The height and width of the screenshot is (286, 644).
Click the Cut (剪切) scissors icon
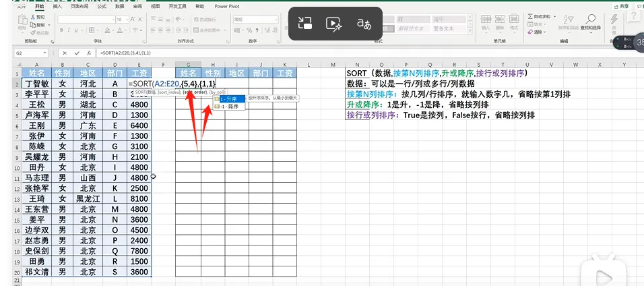pyautogui.click(x=33, y=17)
